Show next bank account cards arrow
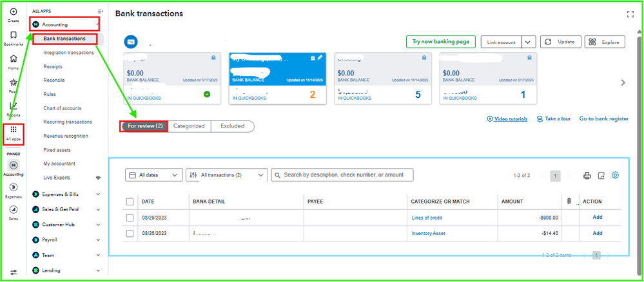Viewport: 644px width, 282px height. pos(623,82)
